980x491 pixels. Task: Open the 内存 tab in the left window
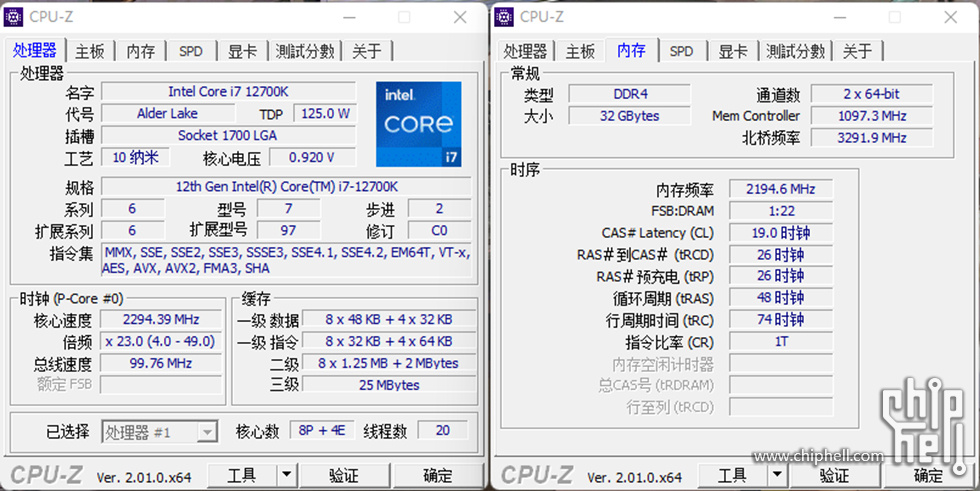(x=141, y=51)
